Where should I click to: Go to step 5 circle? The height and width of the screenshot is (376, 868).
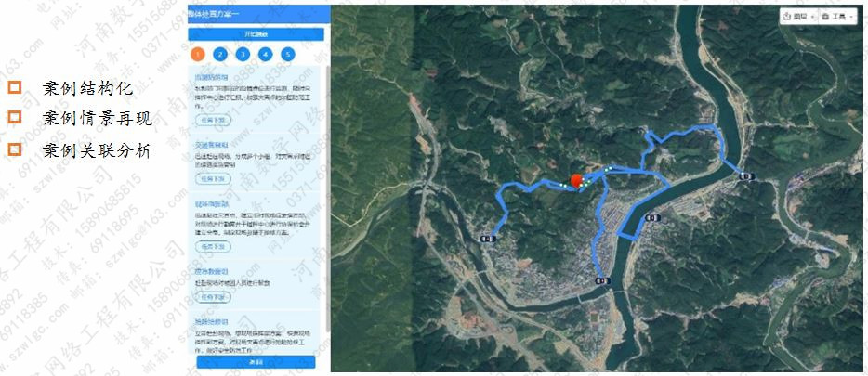pos(288,54)
